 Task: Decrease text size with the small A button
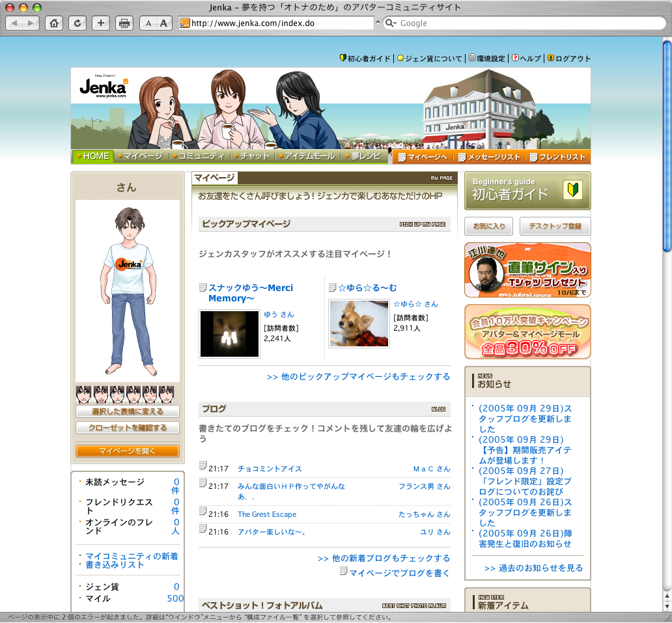148,23
